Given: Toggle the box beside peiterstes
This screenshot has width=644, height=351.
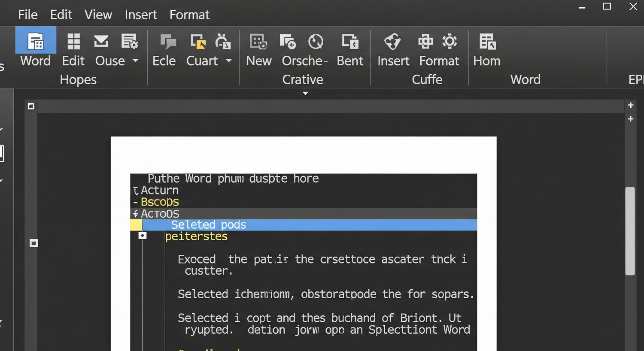Looking at the screenshot, I should [x=143, y=236].
